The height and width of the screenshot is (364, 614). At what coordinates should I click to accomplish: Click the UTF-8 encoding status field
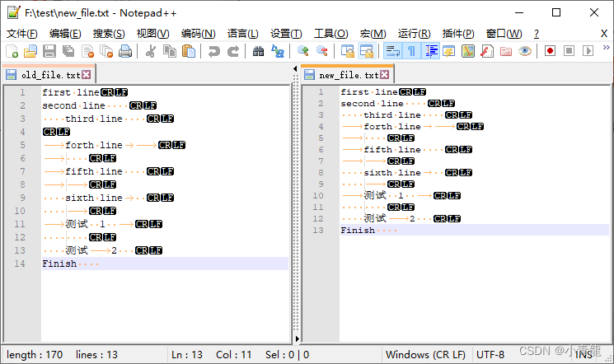[490, 355]
